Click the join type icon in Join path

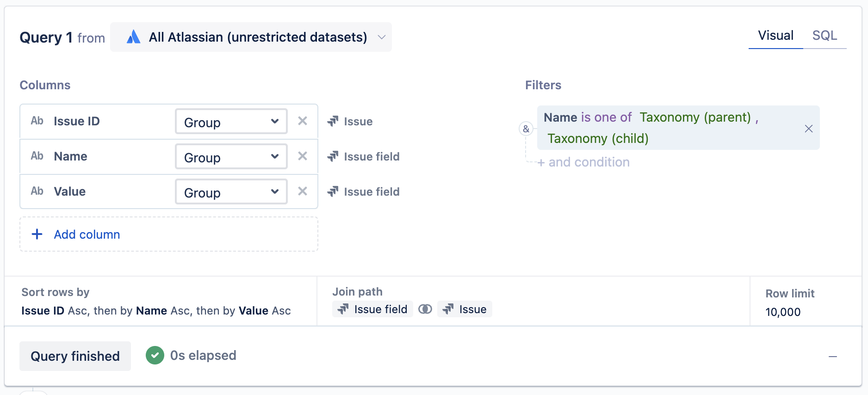coord(425,309)
